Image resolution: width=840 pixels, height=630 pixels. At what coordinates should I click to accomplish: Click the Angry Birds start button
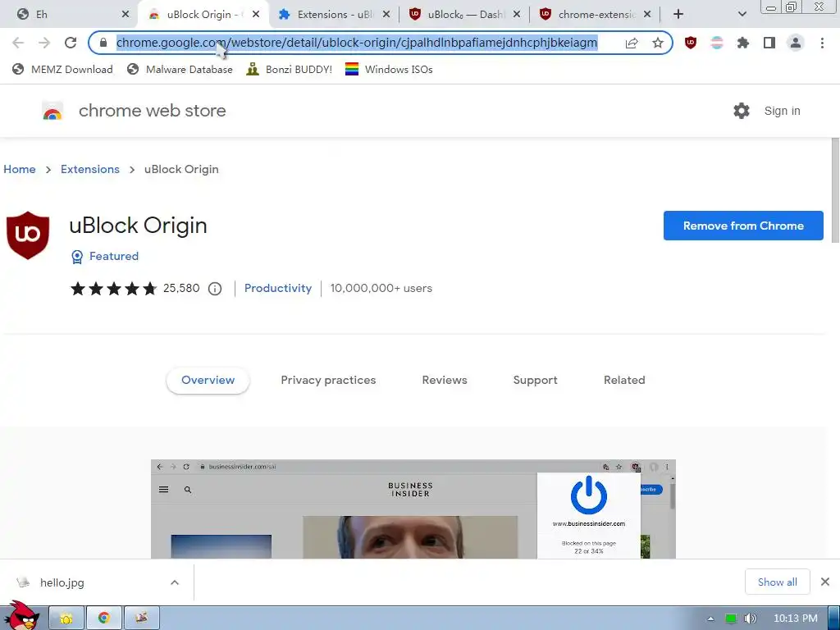(x=21, y=616)
